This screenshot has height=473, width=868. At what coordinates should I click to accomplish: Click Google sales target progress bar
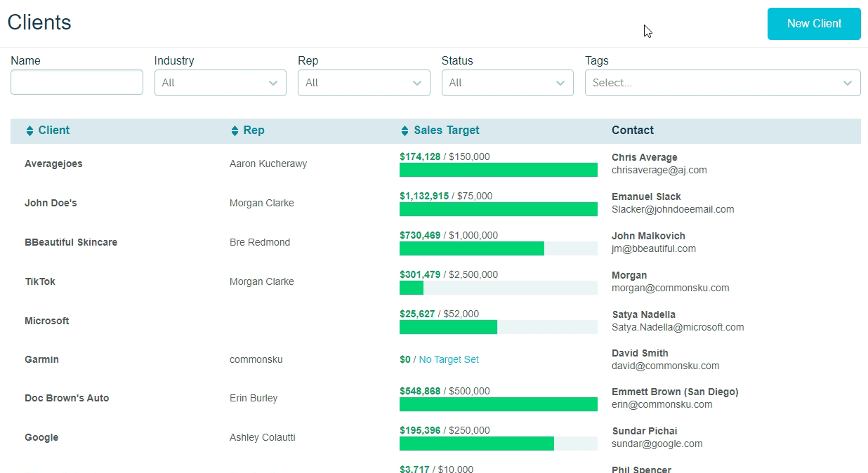point(498,444)
